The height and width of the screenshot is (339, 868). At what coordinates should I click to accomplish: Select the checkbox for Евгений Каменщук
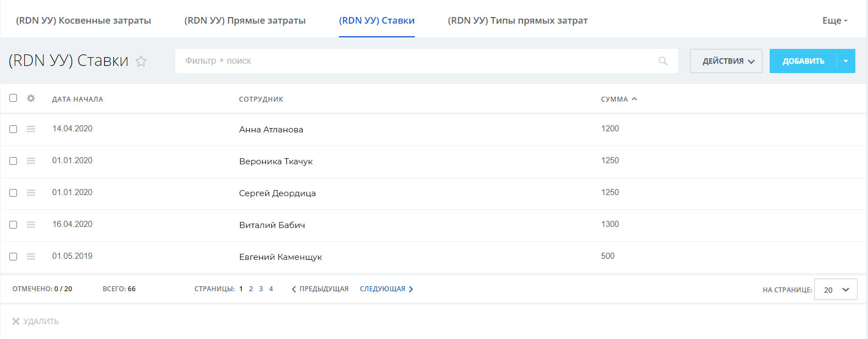click(x=13, y=257)
